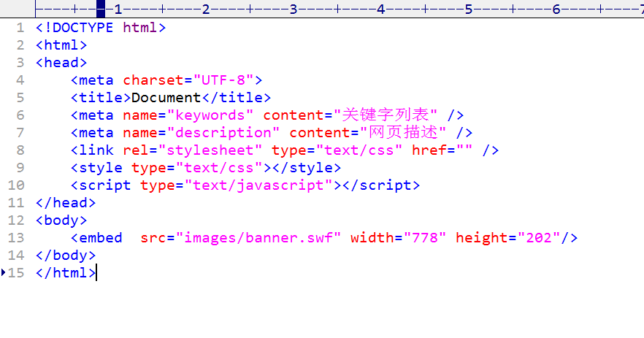Click the empty href="" attribute
This screenshot has height=338, width=644.
[x=442, y=150]
